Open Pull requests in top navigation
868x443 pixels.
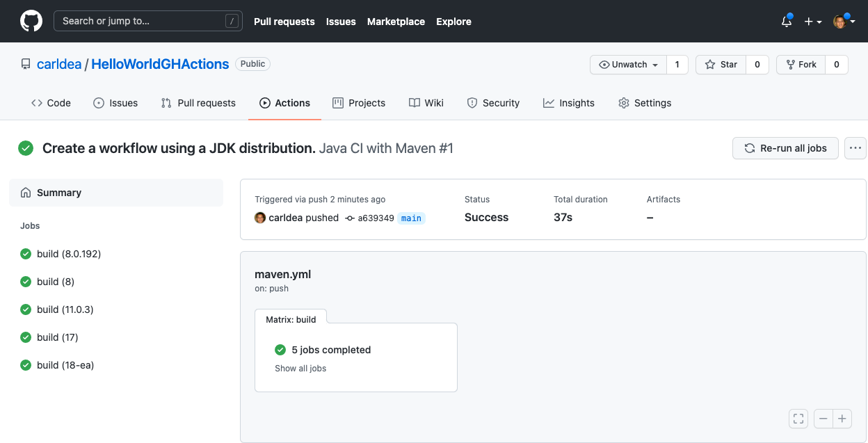click(x=284, y=22)
